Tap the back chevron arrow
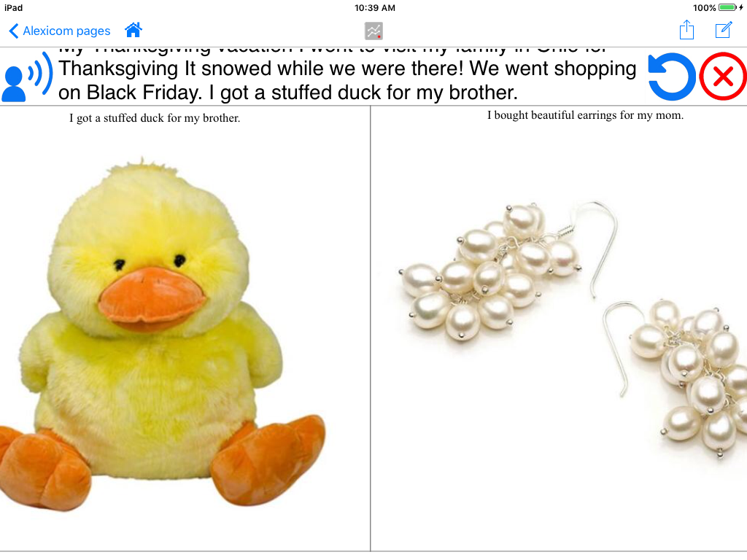This screenshot has height=560, width=747. tap(14, 31)
